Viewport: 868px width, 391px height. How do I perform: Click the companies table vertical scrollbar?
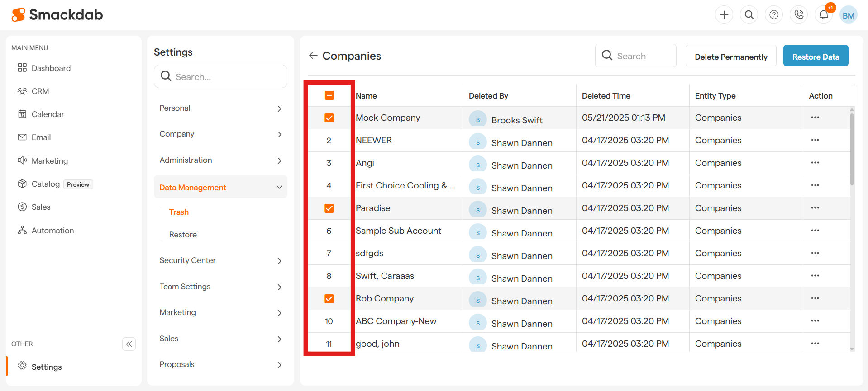click(852, 149)
